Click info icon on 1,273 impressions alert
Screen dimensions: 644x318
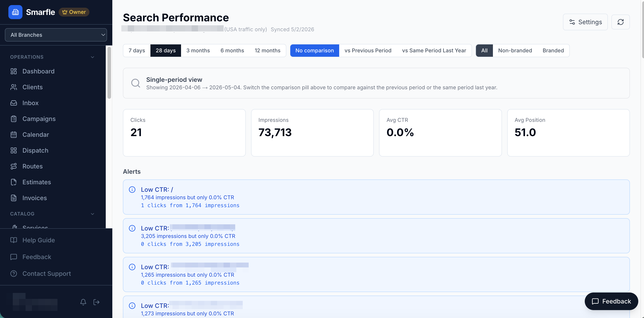click(x=132, y=306)
